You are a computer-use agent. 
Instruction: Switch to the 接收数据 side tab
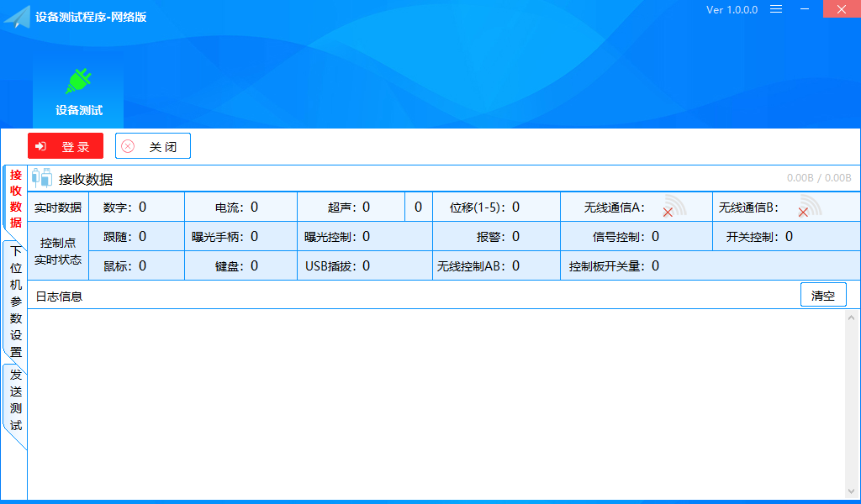click(15, 198)
